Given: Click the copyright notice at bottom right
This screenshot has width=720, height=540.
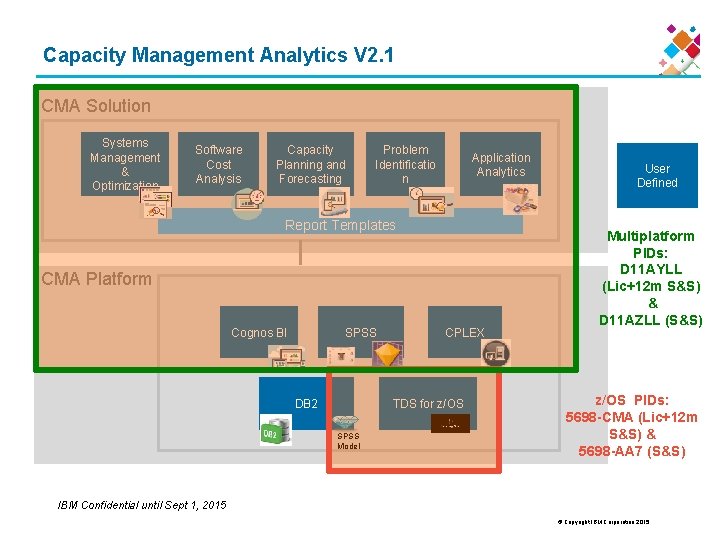Looking at the screenshot, I should point(603,522).
